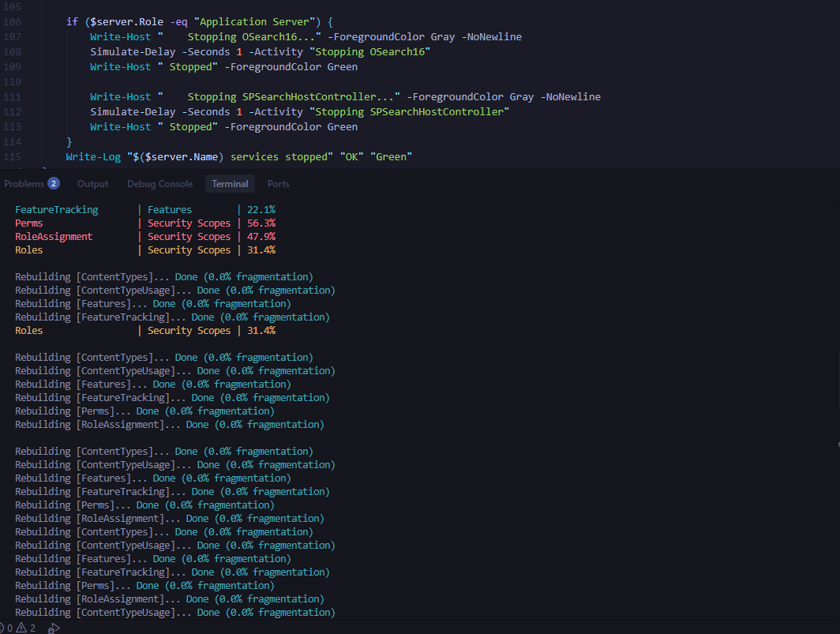The image size is (840, 634).
Task: Click the Write-Log command on line 115
Action: (x=93, y=157)
